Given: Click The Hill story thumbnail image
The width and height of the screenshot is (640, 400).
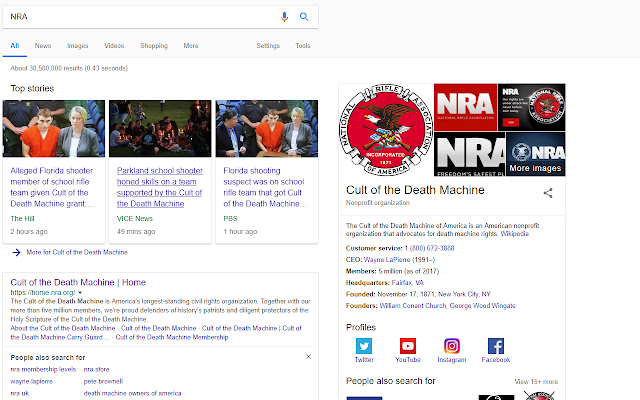Looking at the screenshot, I should tap(54, 129).
